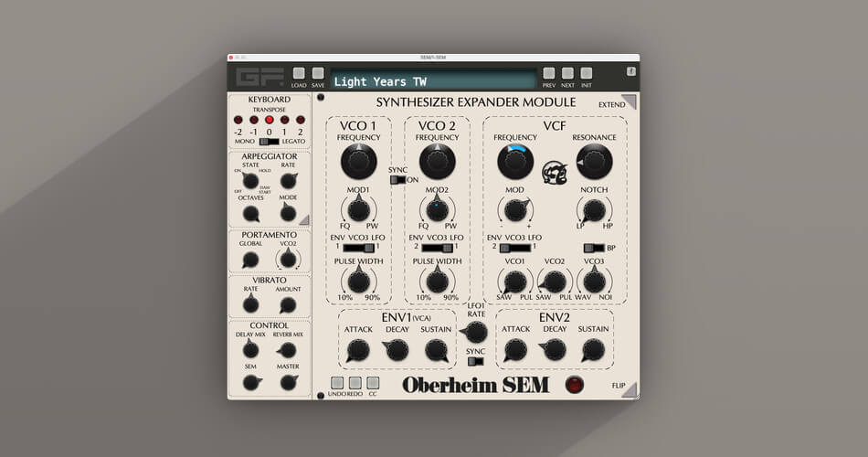The height and width of the screenshot is (457, 868).
Task: Click the VCO 1 FREQUENCY knob
Action: click(359, 162)
